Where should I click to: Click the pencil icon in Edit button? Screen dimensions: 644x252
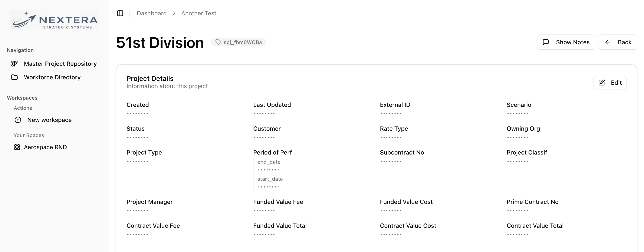[601, 83]
